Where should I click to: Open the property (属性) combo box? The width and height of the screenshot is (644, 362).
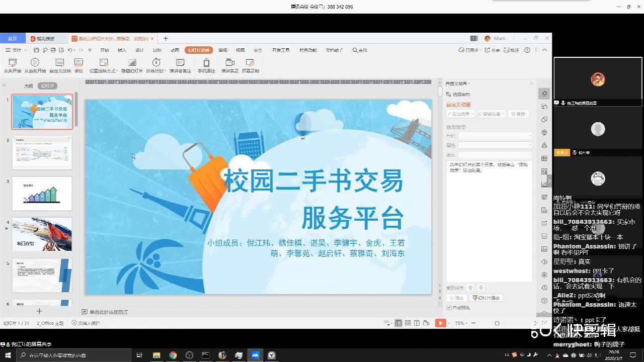[495, 145]
